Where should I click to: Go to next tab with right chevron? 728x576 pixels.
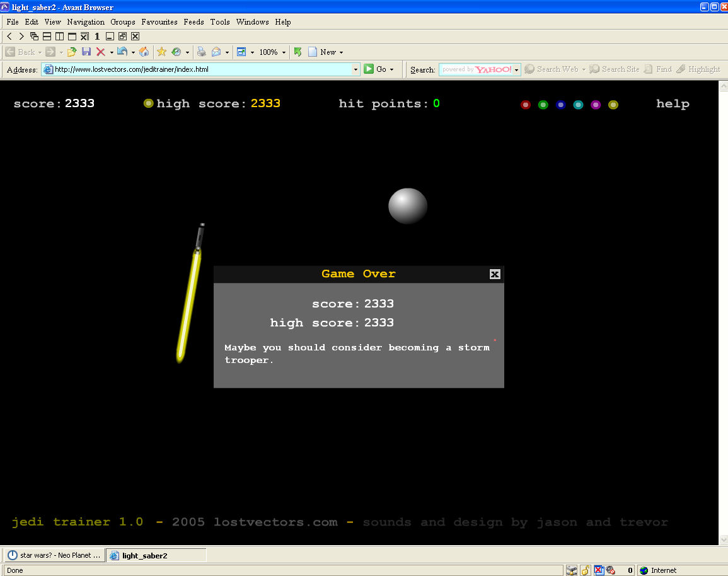[21, 36]
